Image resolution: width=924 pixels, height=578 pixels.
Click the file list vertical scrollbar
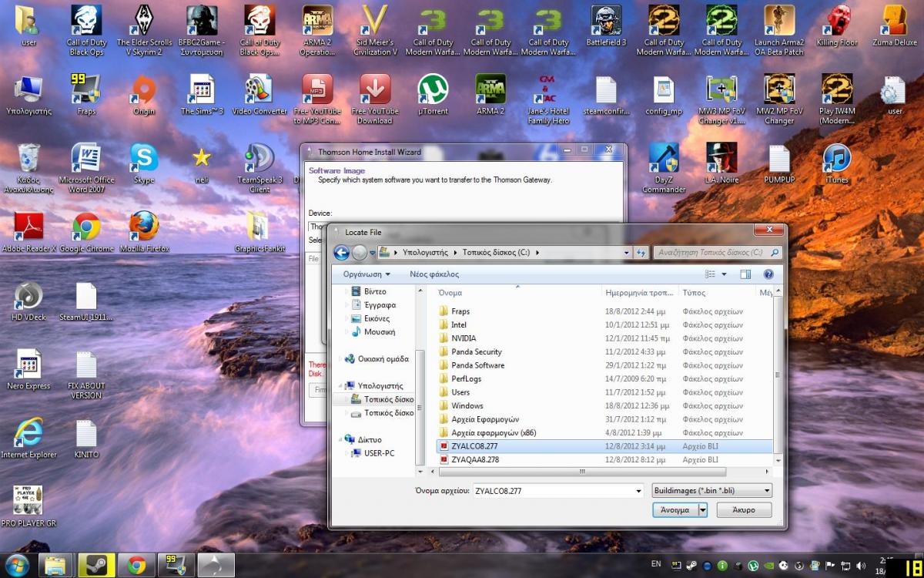(778, 375)
